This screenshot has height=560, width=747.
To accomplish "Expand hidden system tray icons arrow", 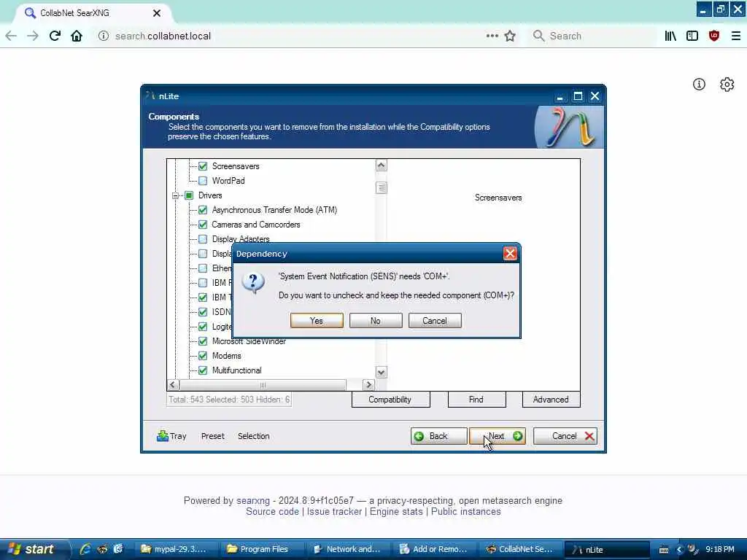I will [679, 550].
